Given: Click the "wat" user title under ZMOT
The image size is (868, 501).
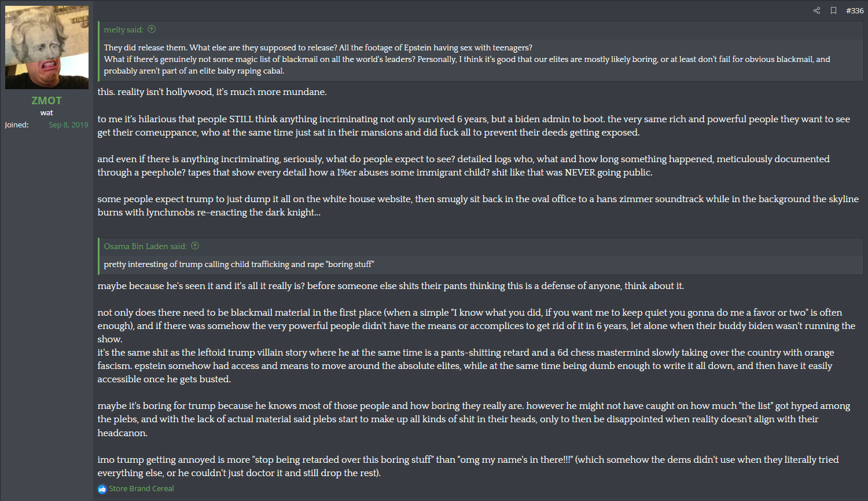Looking at the screenshot, I should 46,112.
